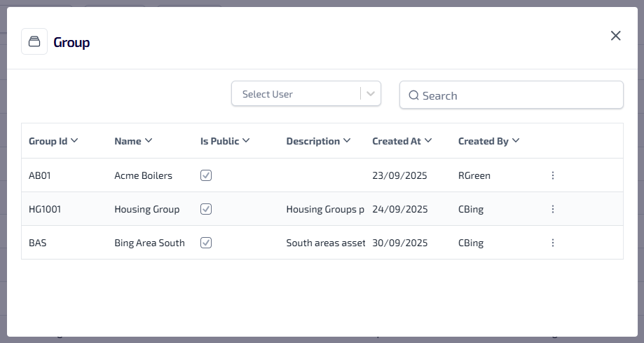Open row actions menu for Bing Area South
This screenshot has height=343, width=644.
point(552,243)
